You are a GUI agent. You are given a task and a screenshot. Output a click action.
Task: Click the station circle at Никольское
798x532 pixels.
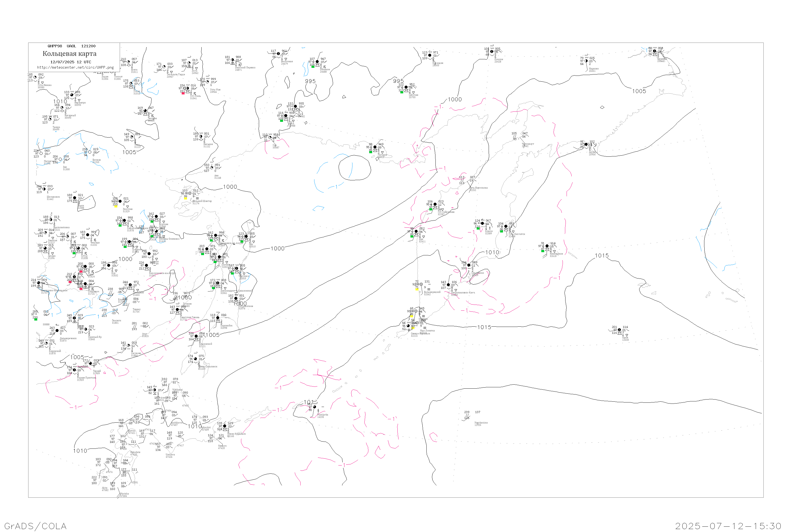(x=547, y=246)
